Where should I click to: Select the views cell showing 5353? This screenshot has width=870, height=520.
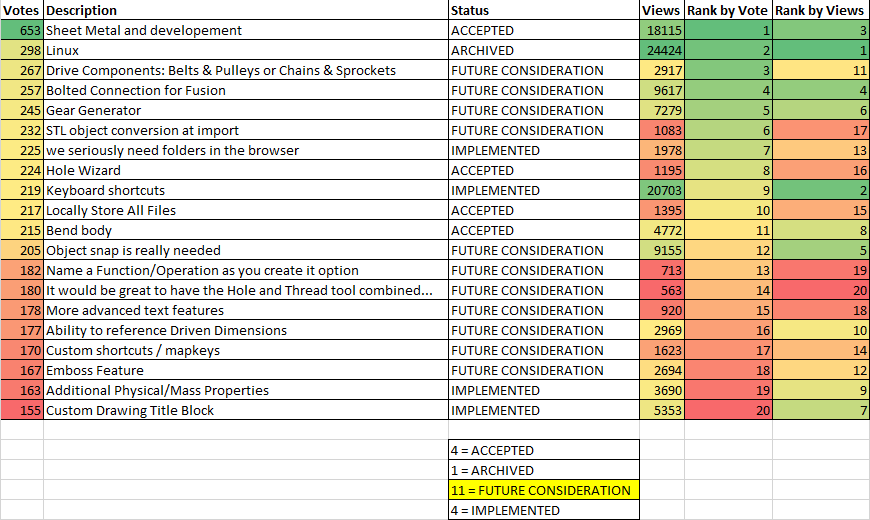click(x=661, y=410)
